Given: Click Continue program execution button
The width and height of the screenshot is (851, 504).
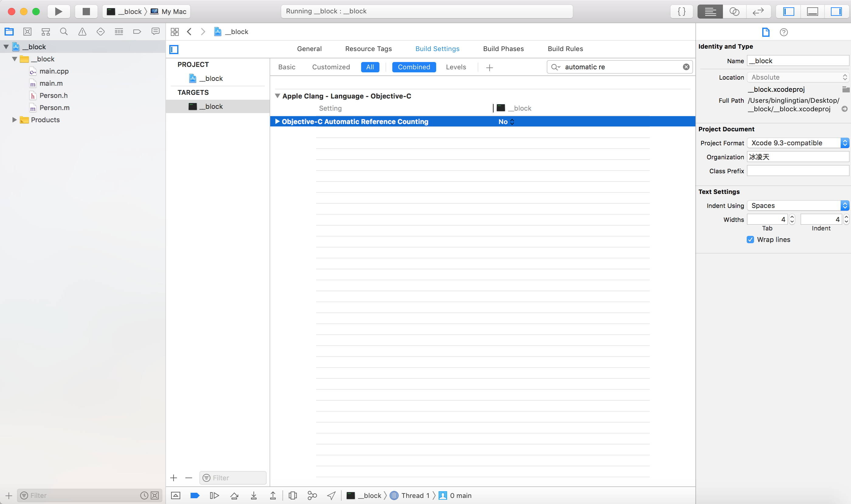Looking at the screenshot, I should (x=214, y=495).
